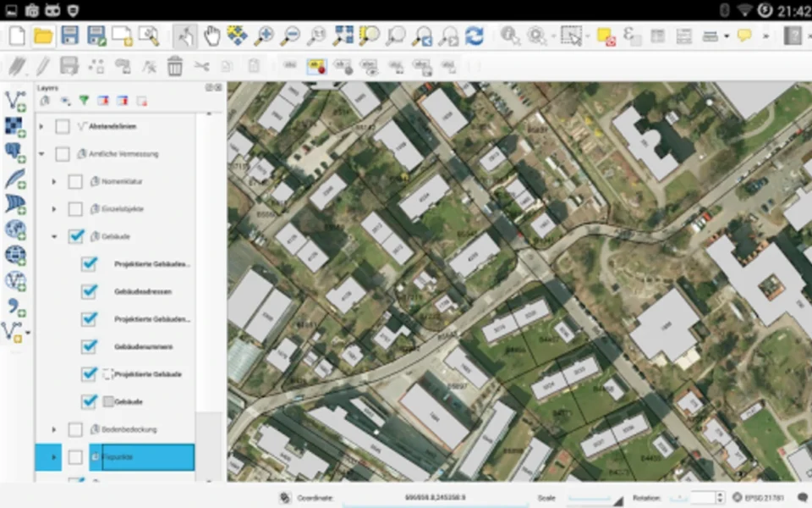Image resolution: width=812 pixels, height=508 pixels.
Task: Click Save As floppy icon with green pencil
Action: (96, 36)
